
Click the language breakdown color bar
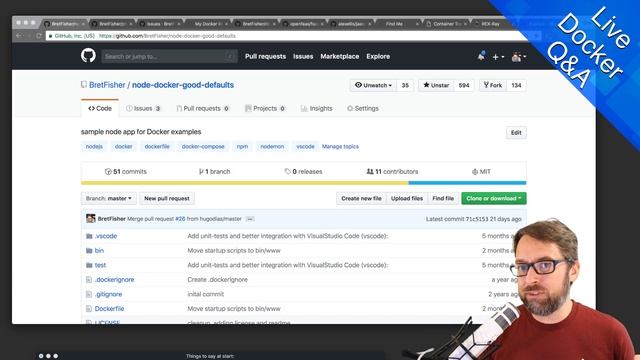(x=304, y=183)
